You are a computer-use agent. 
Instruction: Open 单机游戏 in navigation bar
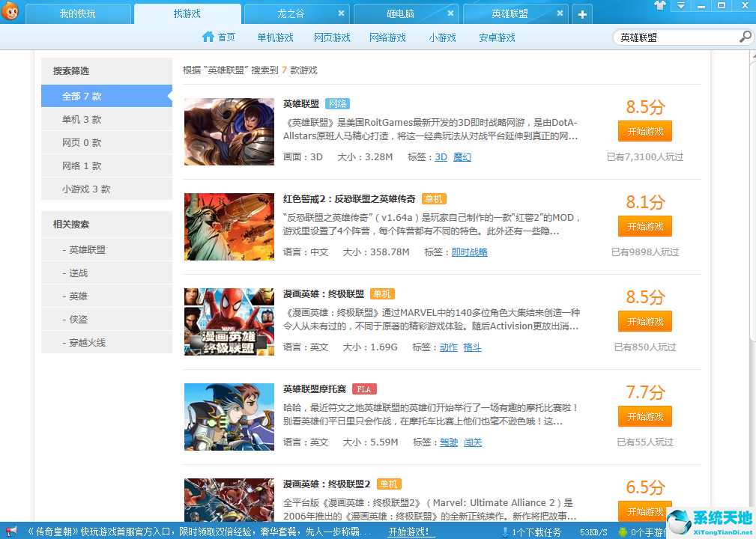pos(275,37)
